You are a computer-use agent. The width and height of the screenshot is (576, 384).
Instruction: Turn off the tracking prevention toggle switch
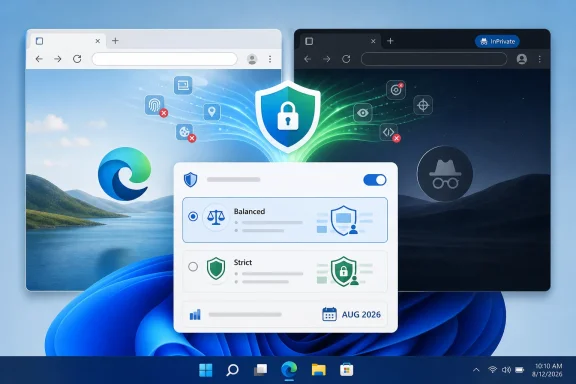(x=375, y=180)
